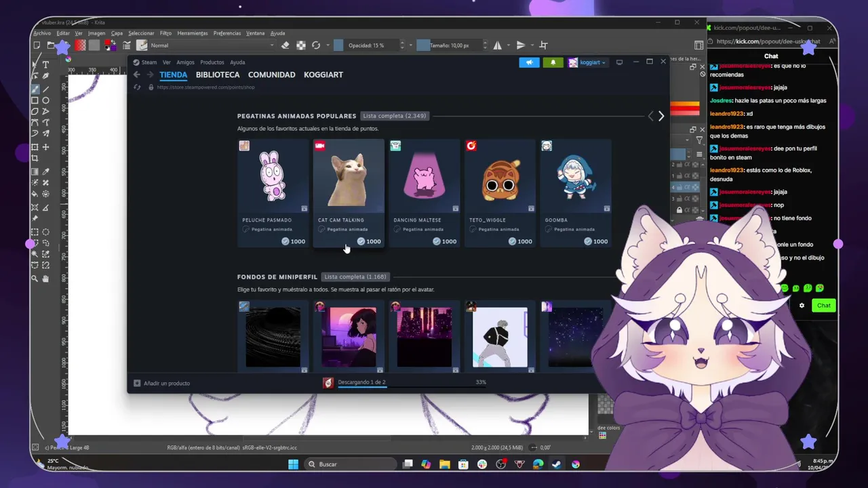Viewport: 868px width, 488px height.
Task: Select the Text tool in Krita toolbox
Action: tap(45, 65)
